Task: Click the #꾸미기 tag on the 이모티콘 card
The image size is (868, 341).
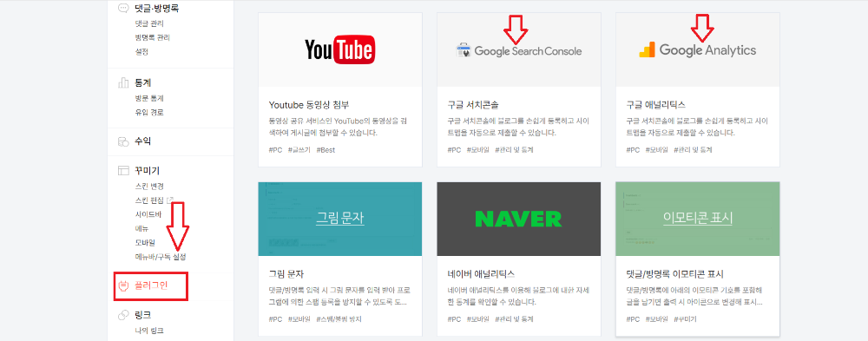Action: (x=685, y=319)
